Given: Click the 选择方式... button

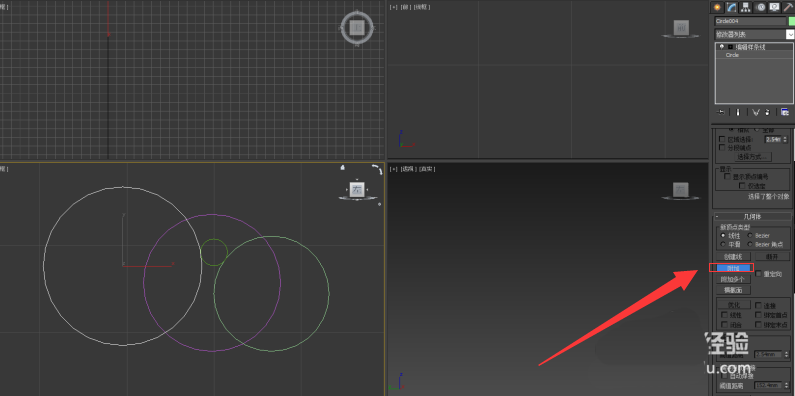Looking at the screenshot, I should pos(754,157).
